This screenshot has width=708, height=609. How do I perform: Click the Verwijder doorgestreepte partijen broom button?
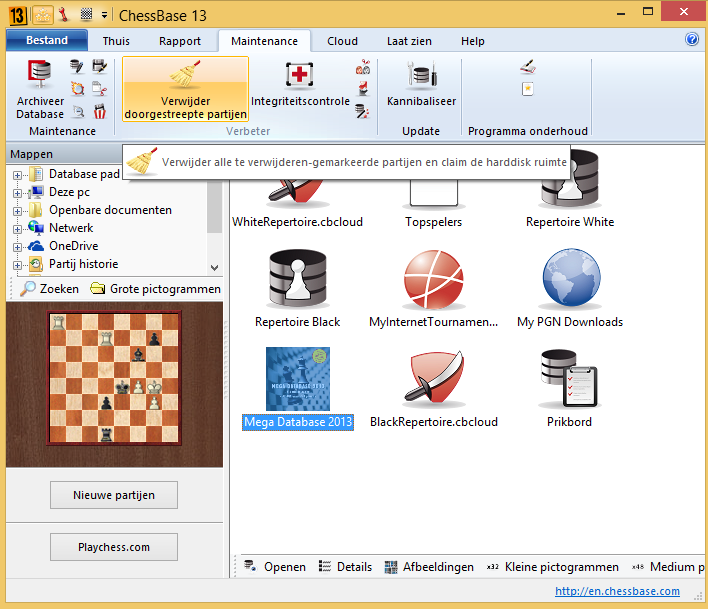(x=185, y=88)
